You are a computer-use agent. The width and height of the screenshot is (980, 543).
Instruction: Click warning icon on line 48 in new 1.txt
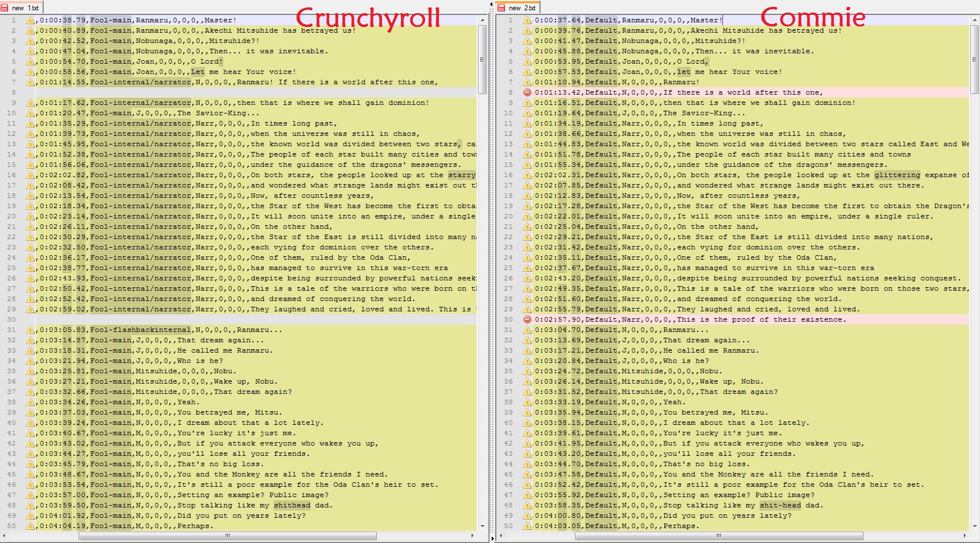tap(30, 505)
